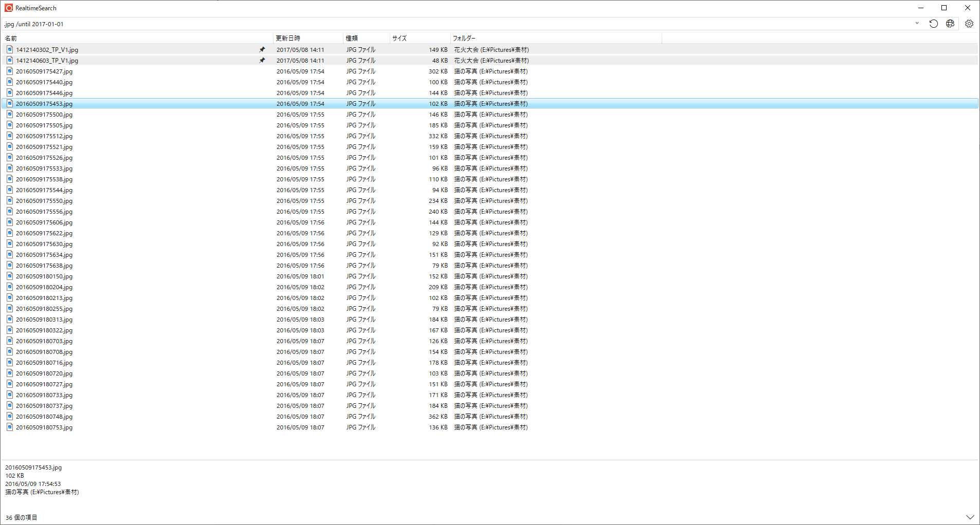Select file name 20160509180204.jpg
Image resolution: width=980 pixels, height=525 pixels.
pos(44,287)
